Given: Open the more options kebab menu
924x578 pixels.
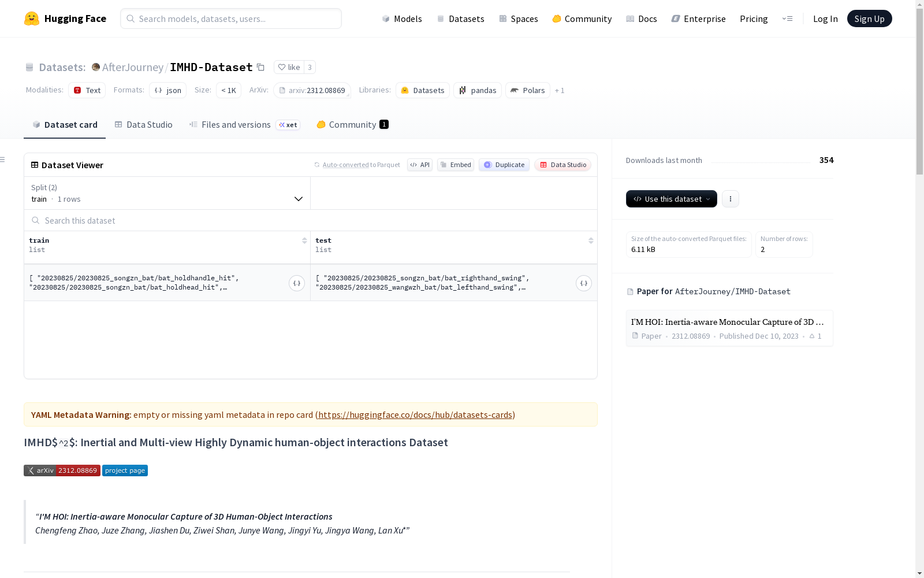Looking at the screenshot, I should 731,199.
